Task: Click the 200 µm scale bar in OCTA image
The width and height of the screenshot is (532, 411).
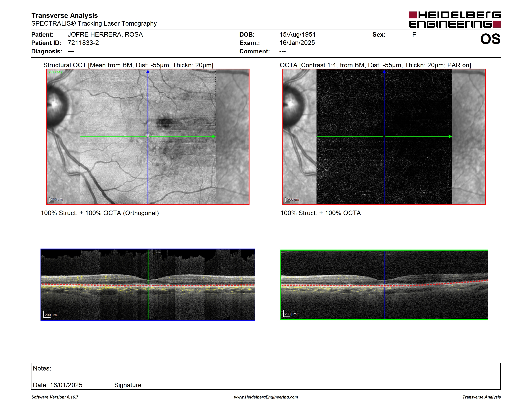Action: point(292,200)
